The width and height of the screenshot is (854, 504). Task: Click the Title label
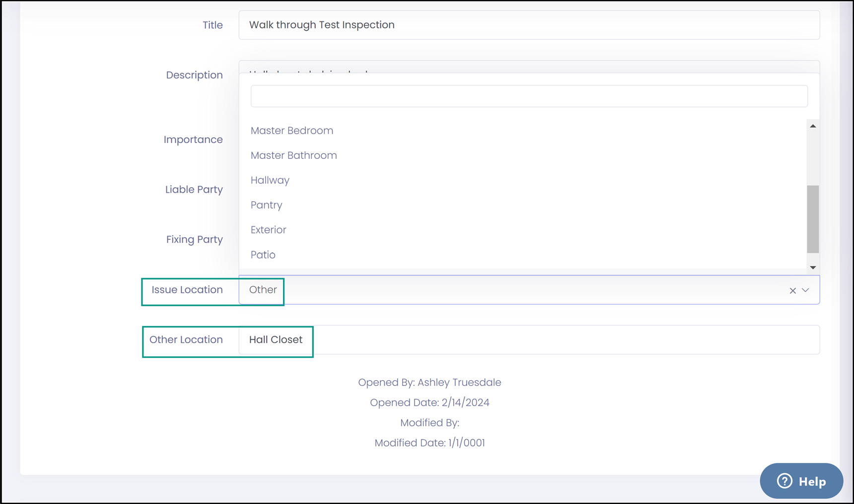213,25
